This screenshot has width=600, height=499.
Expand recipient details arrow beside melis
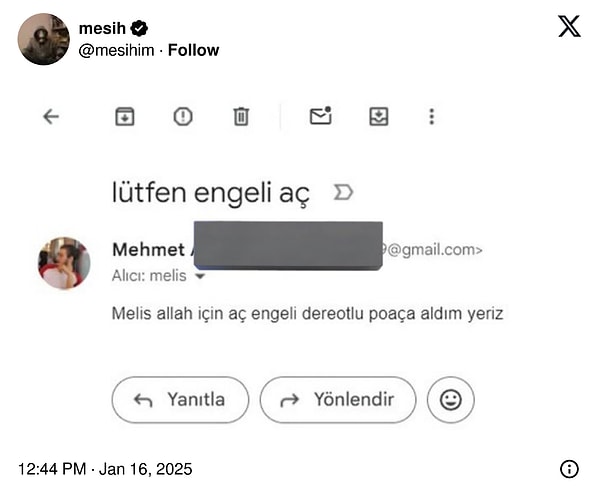tap(200, 276)
